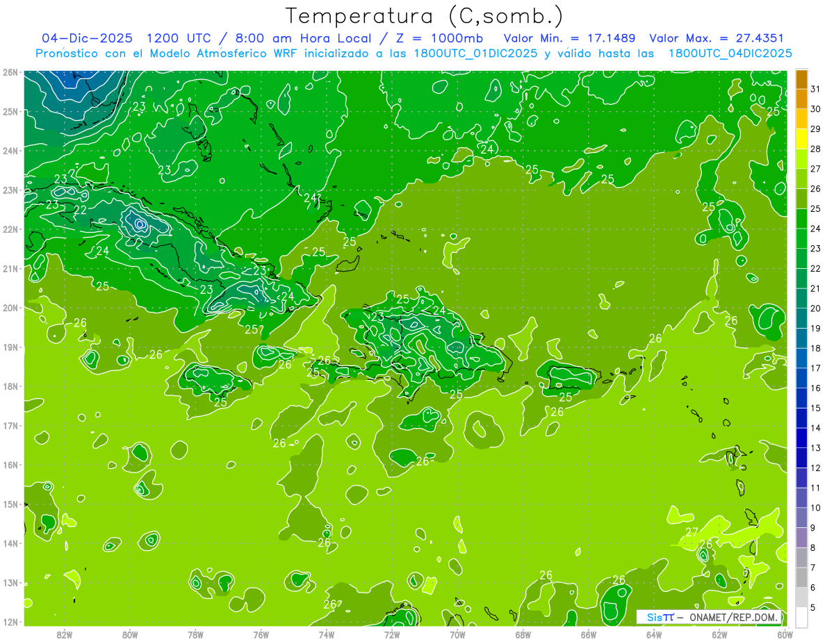
Task: Click the Pronostico con el Modelo Atmosferico WRF line
Action: tap(414, 53)
